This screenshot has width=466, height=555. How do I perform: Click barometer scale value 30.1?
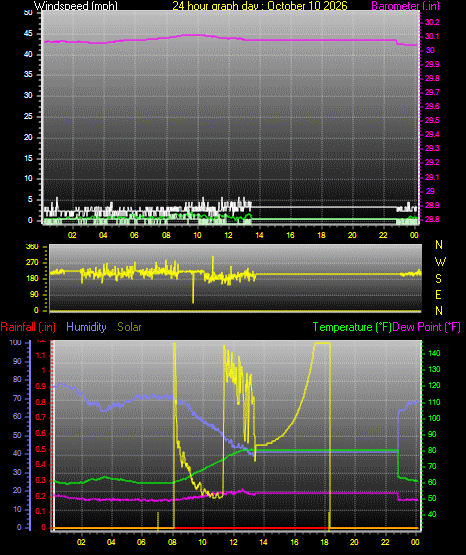[432, 36]
